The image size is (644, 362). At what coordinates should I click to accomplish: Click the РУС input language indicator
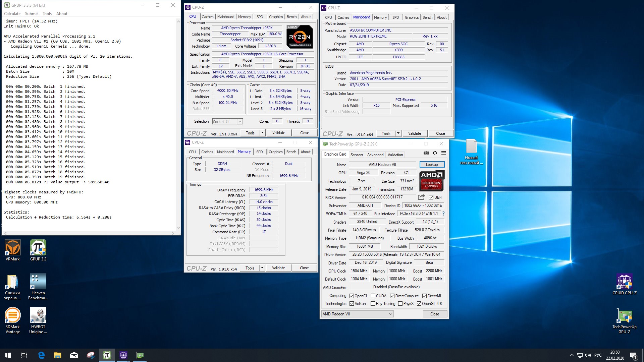[x=598, y=355]
